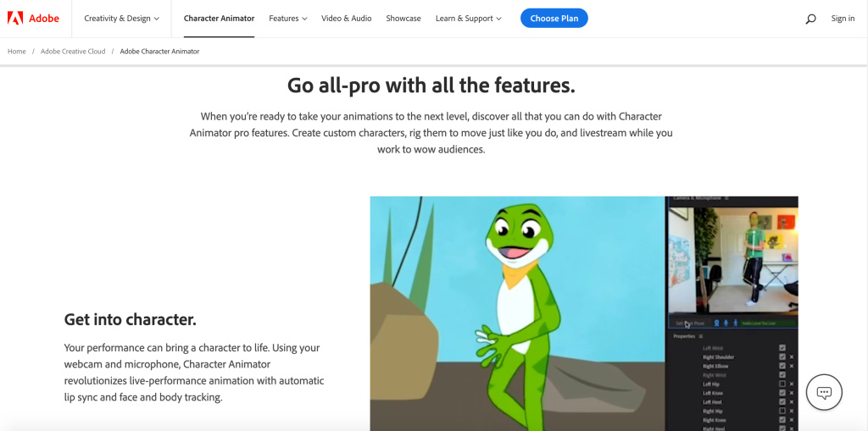
Task: Open the search magnifier icon
Action: point(810,19)
